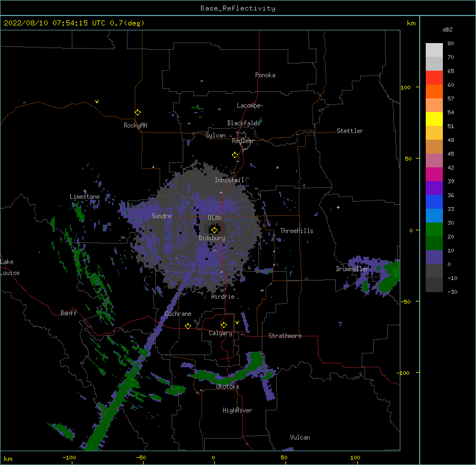The image size is (476, 465).
Task: Select the Airdrie city label
Action: click(x=223, y=297)
